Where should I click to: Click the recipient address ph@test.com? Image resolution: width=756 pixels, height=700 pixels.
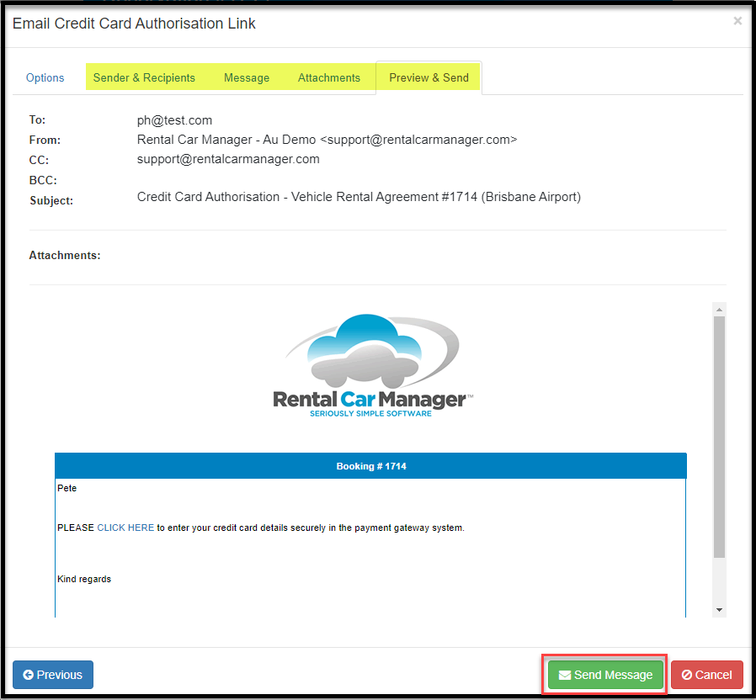click(174, 119)
